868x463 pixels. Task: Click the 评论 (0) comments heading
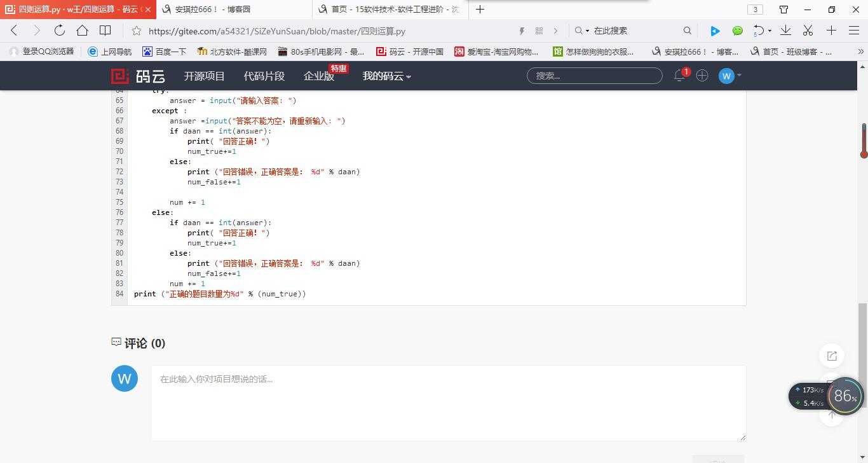pos(139,343)
